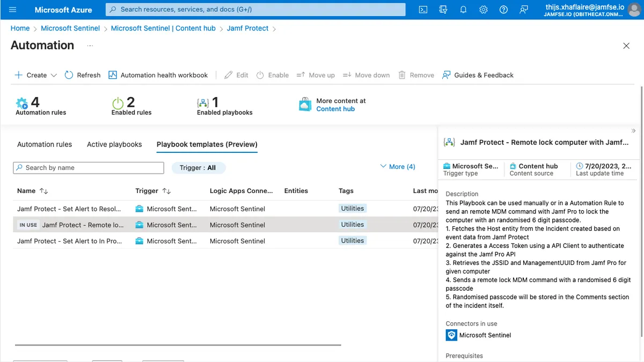Expand the Create dropdown
The width and height of the screenshot is (644, 362).
click(54, 75)
